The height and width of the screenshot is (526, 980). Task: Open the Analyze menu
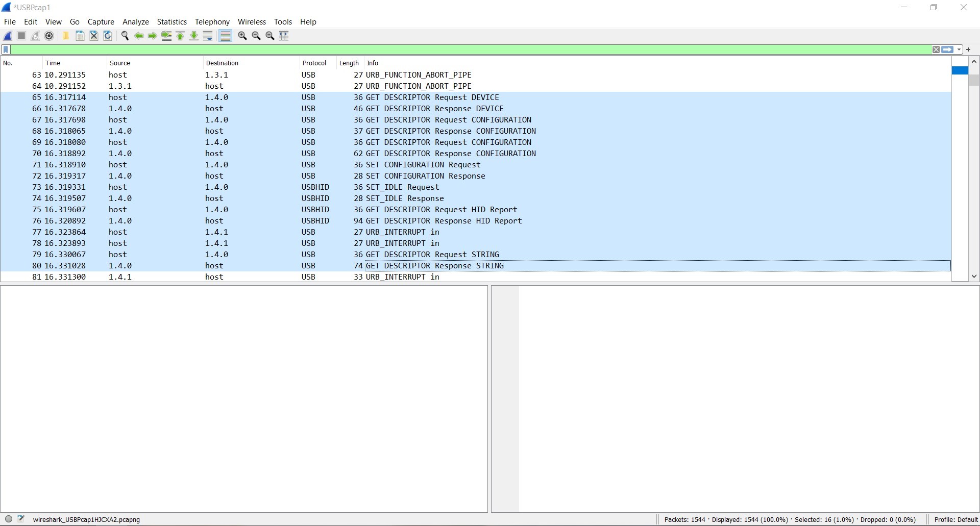coord(135,22)
